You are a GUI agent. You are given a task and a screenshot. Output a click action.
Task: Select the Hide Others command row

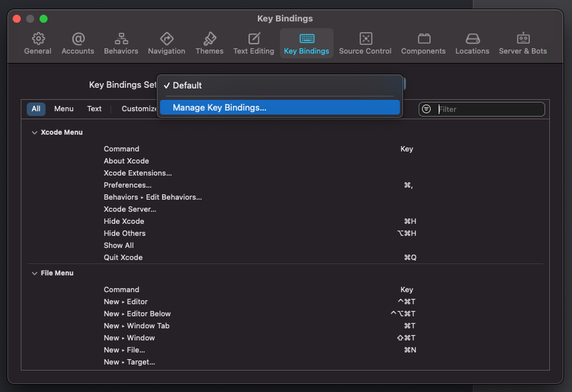pos(285,233)
